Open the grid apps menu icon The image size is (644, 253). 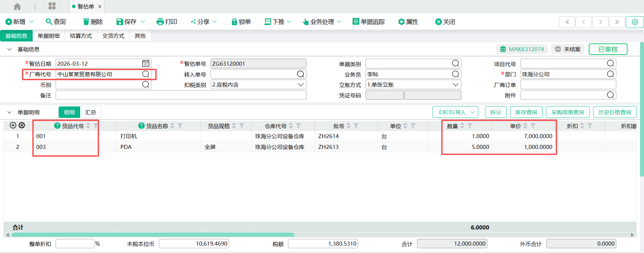click(x=52, y=6)
